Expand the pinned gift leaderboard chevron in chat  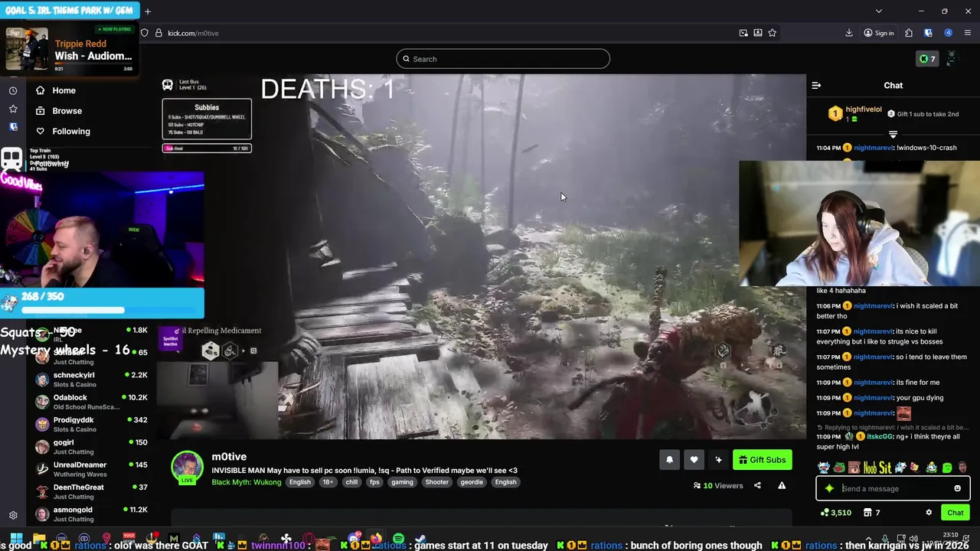pos(893,134)
